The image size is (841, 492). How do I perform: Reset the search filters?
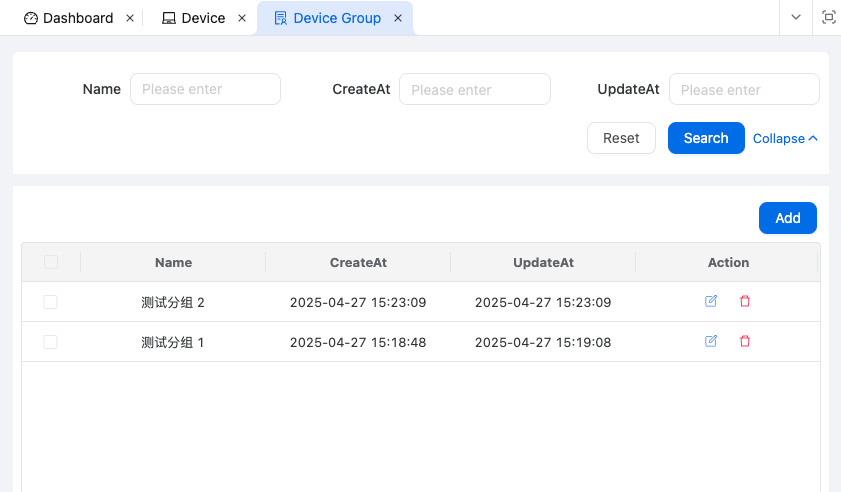click(x=621, y=138)
